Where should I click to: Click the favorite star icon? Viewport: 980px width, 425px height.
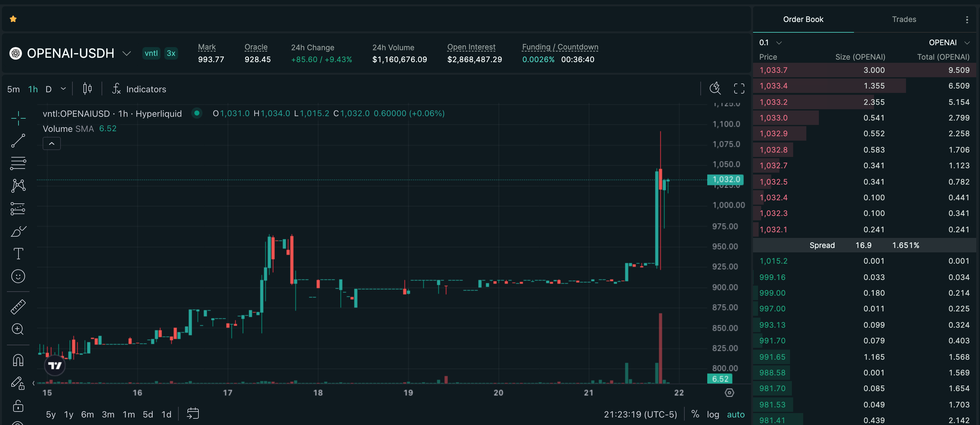pyautogui.click(x=13, y=19)
